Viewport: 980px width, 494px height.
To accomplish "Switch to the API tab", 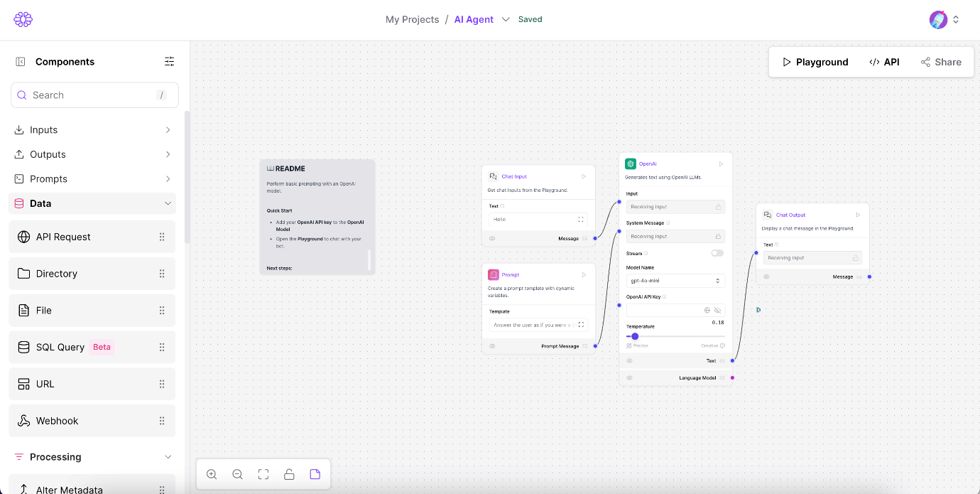I will point(885,62).
